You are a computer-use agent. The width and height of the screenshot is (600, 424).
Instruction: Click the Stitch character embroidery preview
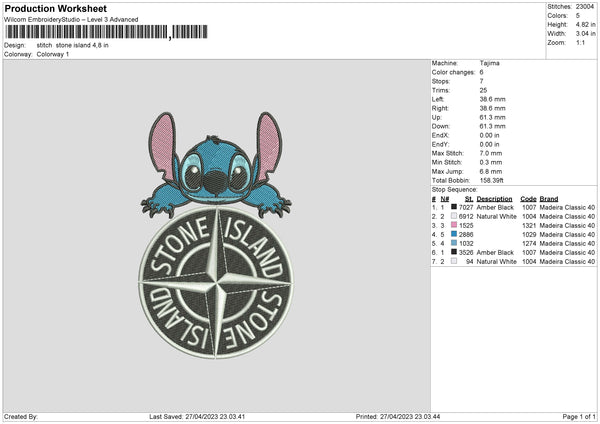pos(215,165)
